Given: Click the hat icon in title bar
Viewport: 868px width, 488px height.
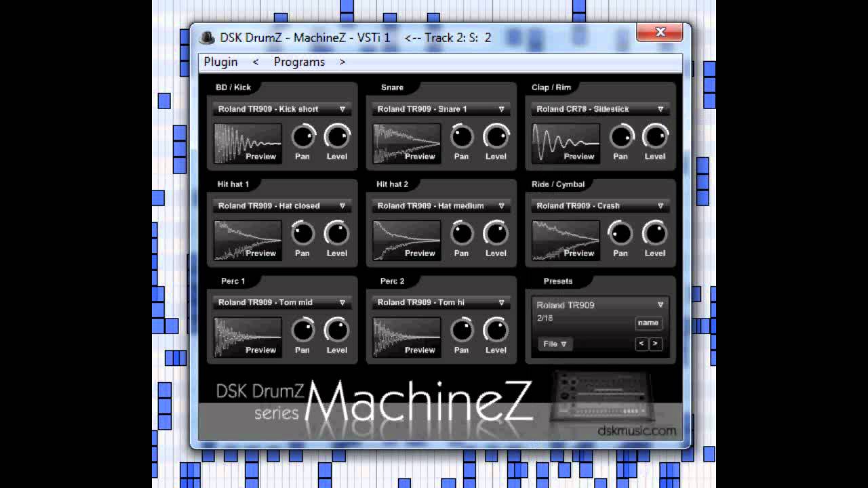Looking at the screenshot, I should pyautogui.click(x=208, y=38).
